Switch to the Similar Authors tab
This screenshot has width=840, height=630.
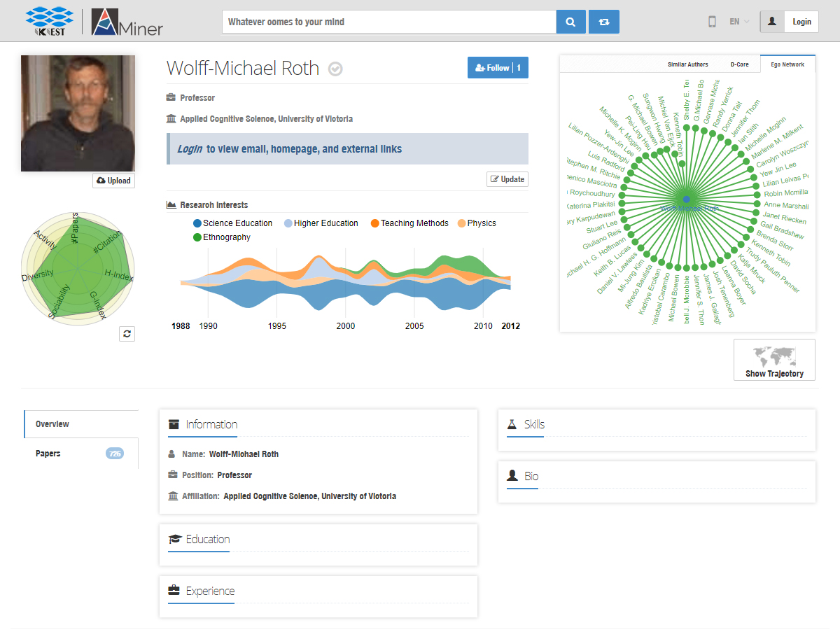point(687,64)
